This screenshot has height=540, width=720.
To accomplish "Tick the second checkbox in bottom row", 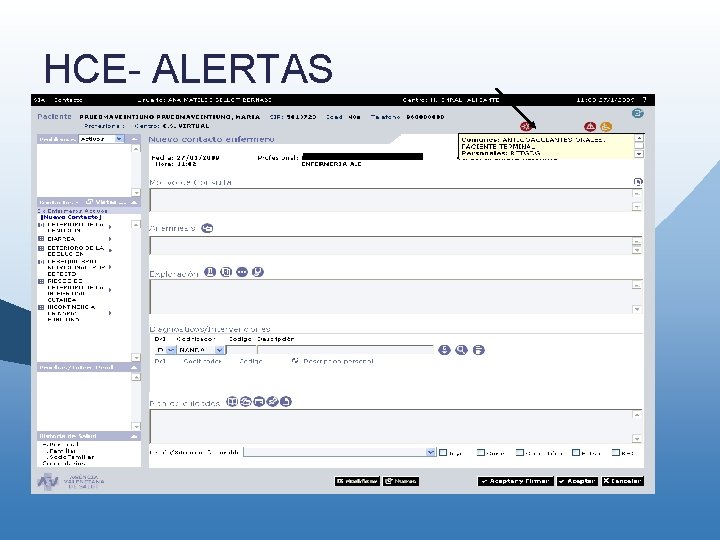I will [x=481, y=453].
